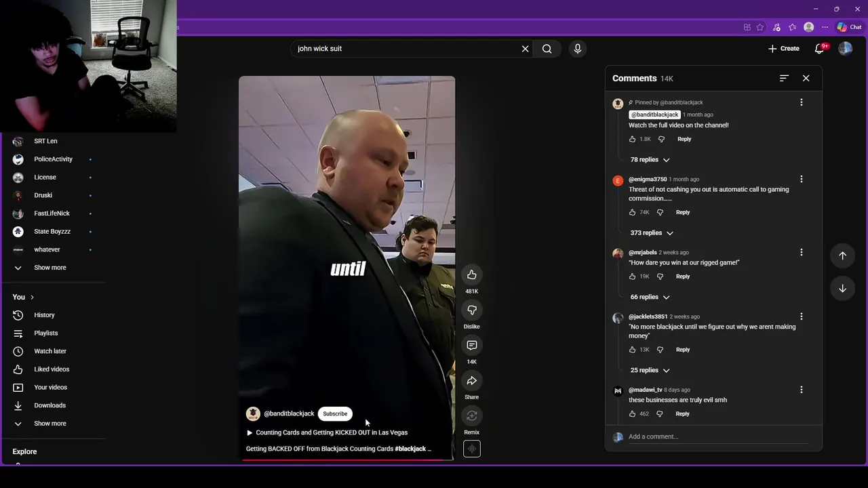Open the browser profile icon

point(808,27)
